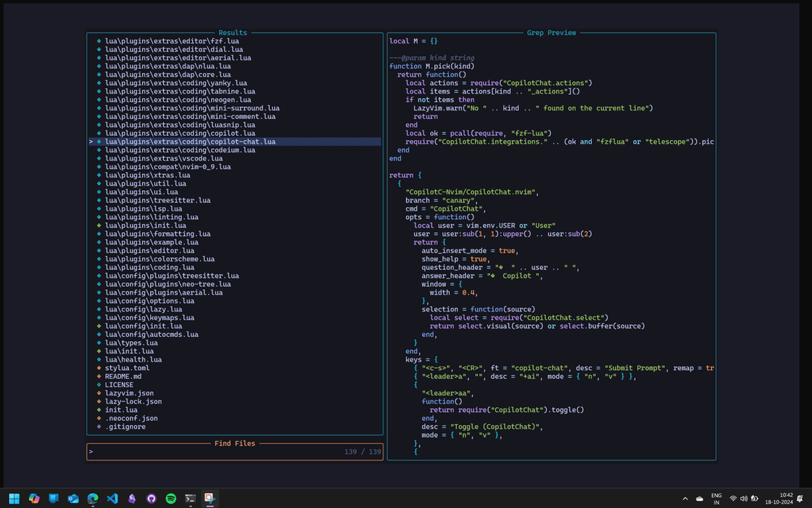
Task: Choose lua\config\keymaps.lua from the results
Action: tap(149, 318)
